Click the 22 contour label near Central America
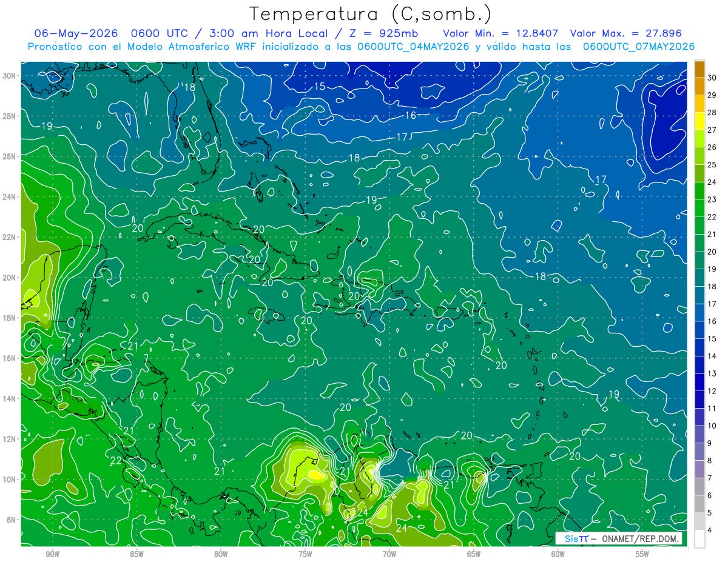Viewport: 728px width, 562px height. click(116, 461)
